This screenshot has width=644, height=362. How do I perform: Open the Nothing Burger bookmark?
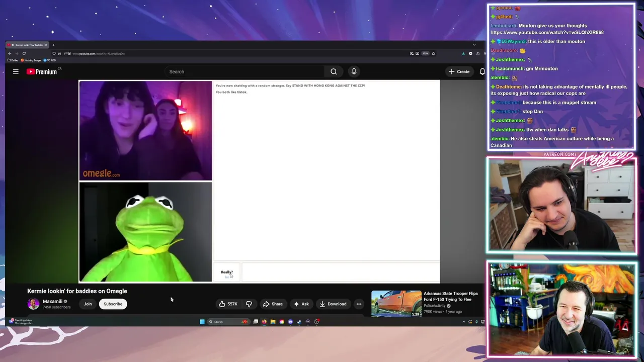tap(32, 60)
